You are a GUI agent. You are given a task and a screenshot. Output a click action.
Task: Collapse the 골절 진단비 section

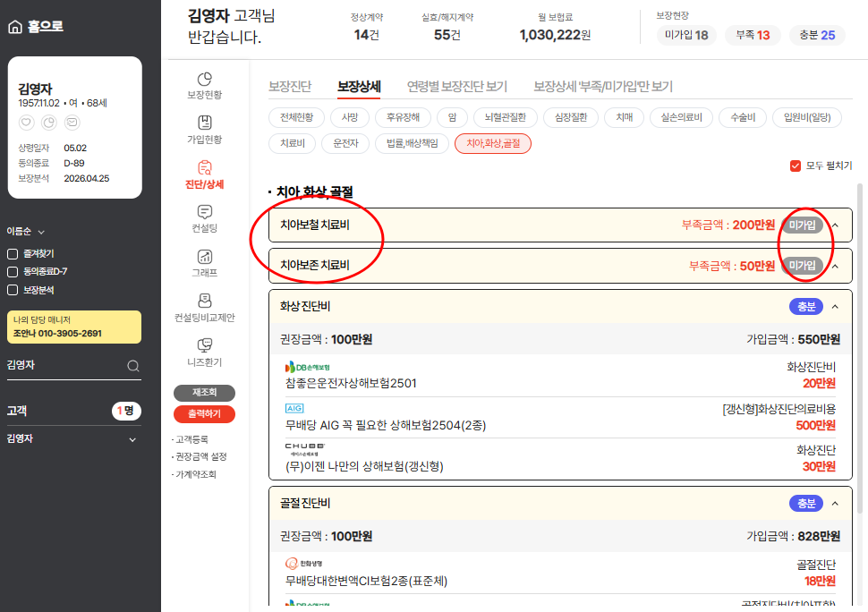(x=834, y=503)
